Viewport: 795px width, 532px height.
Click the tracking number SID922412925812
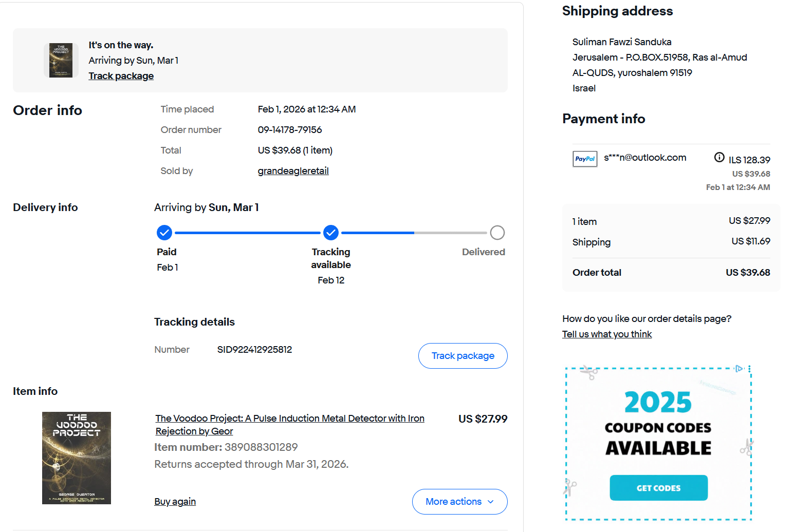click(x=254, y=350)
